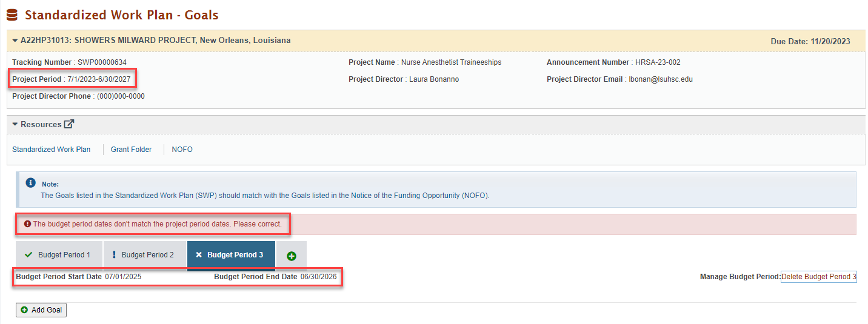Viewport: 868px width, 324px height.
Task: Select project period 7/1/2023-6/30/2027 value
Action: pyautogui.click(x=99, y=79)
